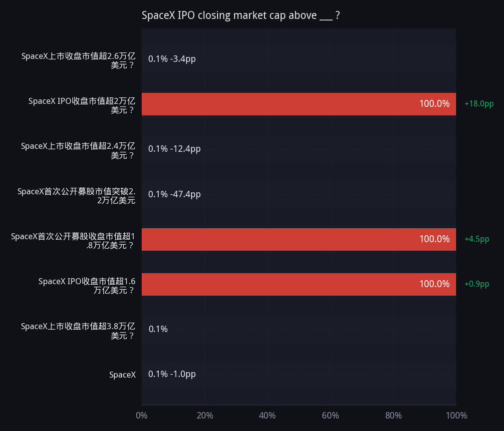Select the +4.5pp change label
The height and width of the screenshot is (431, 504).
[477, 239]
